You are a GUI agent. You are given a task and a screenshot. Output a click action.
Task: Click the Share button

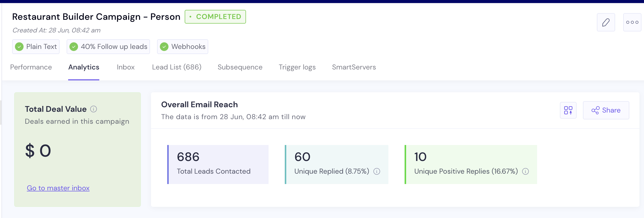[606, 110]
